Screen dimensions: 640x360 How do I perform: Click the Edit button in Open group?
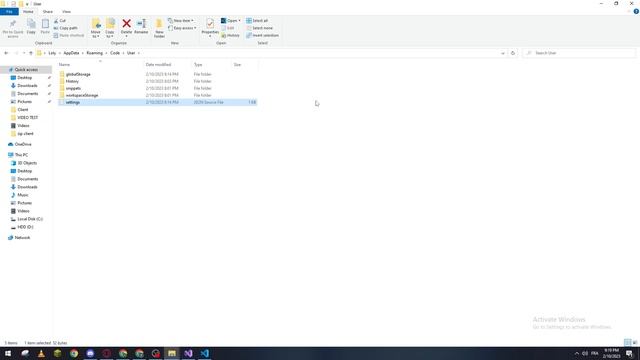coord(228,28)
